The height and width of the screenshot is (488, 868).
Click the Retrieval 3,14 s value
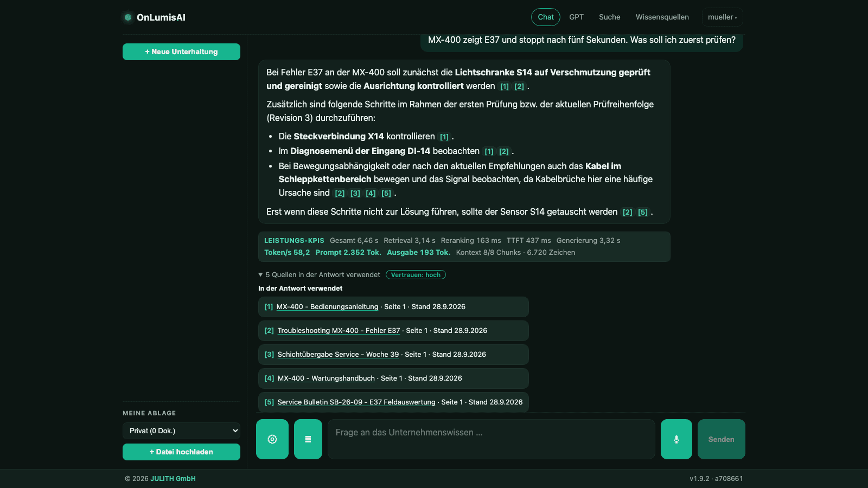click(x=410, y=240)
